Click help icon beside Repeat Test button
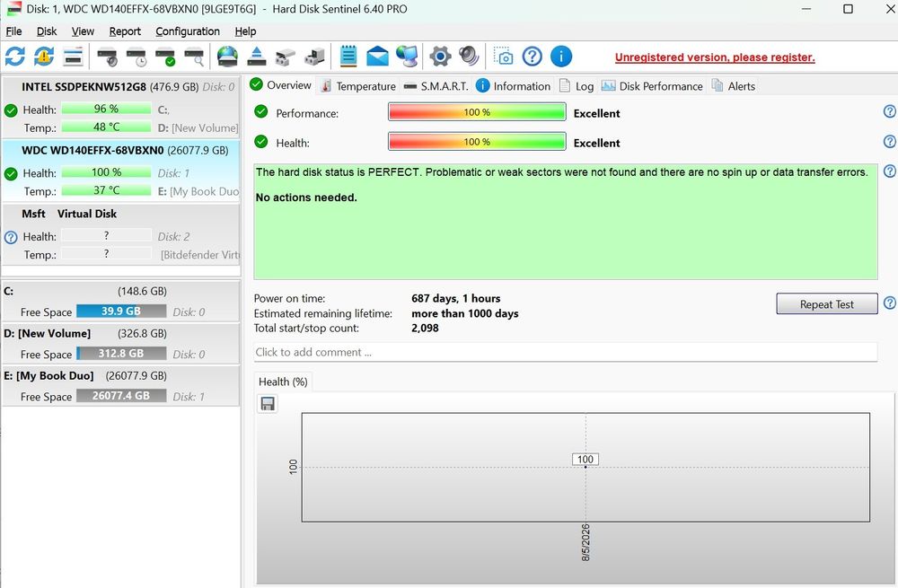The width and height of the screenshot is (898, 588). tap(889, 303)
